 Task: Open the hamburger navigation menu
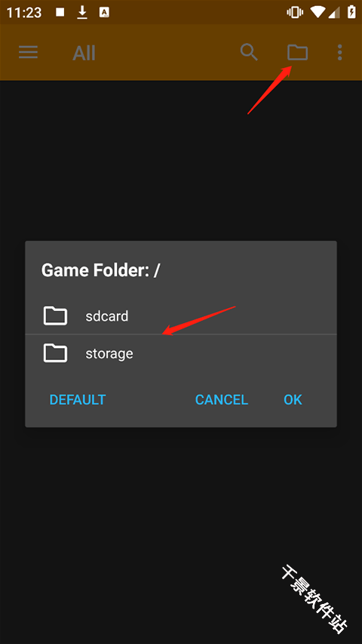29,52
